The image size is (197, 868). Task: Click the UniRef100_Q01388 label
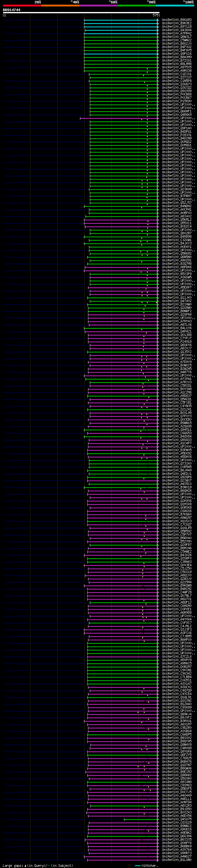point(176,335)
